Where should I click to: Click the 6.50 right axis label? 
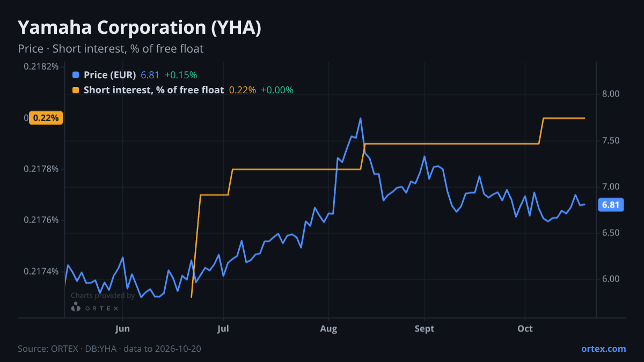coord(611,233)
